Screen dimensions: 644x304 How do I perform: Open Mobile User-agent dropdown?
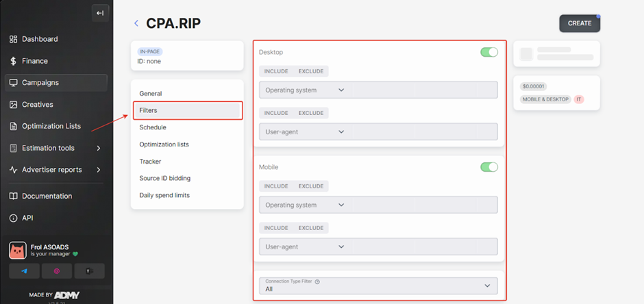(x=305, y=246)
